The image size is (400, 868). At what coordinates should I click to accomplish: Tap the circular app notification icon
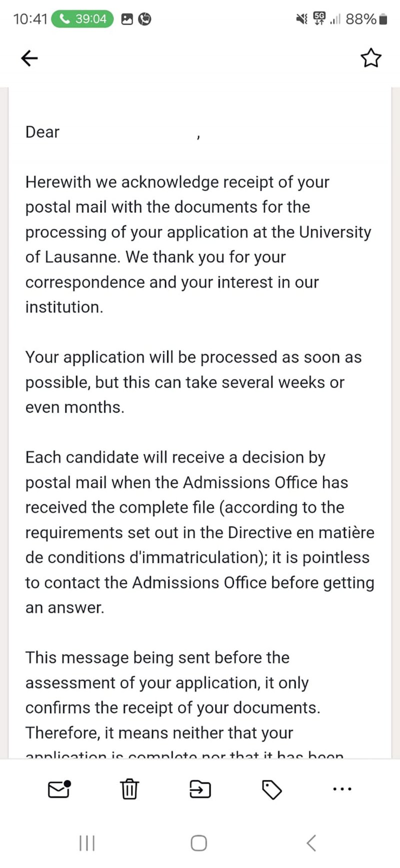144,19
